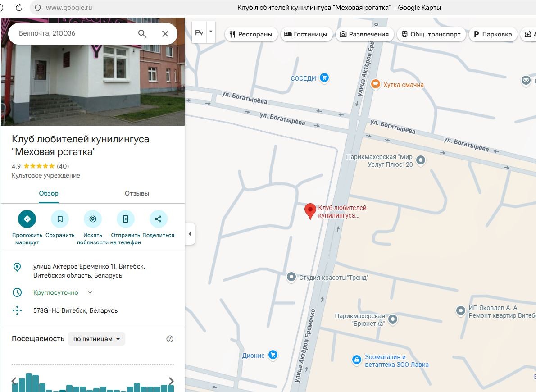Click the Дионис shopping cart marker

273,355
